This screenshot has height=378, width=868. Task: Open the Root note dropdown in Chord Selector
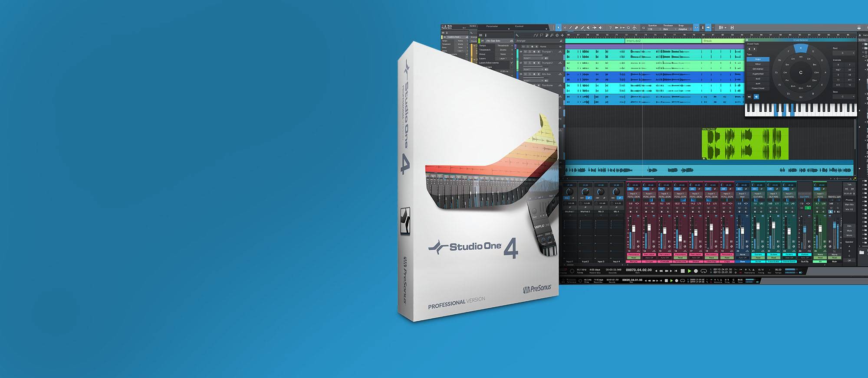(844, 53)
